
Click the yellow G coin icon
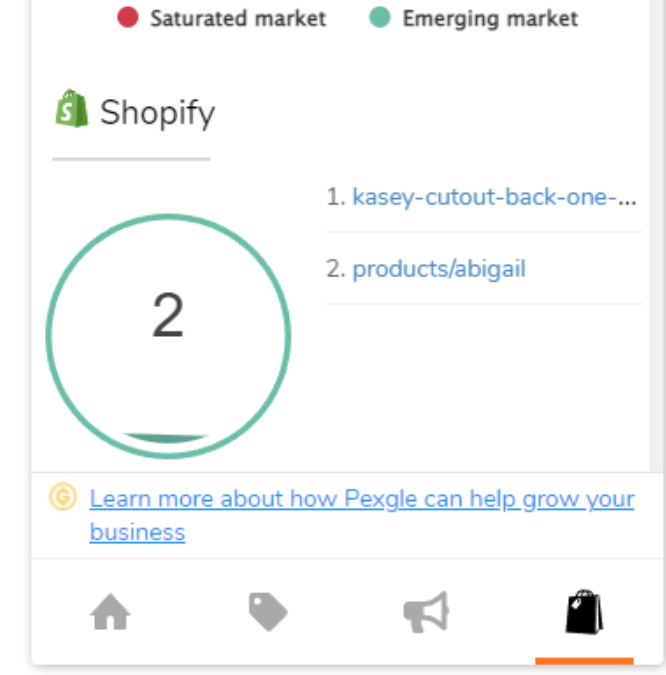click(63, 497)
